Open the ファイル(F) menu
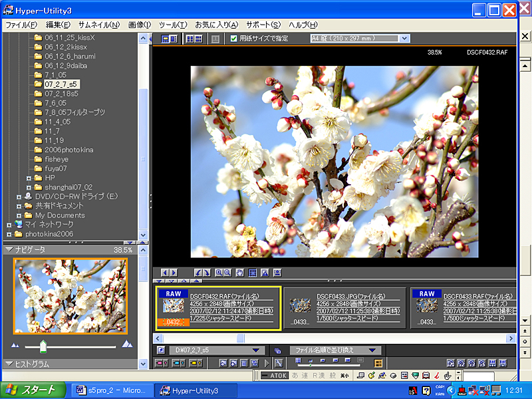The image size is (532, 399). tap(21, 25)
